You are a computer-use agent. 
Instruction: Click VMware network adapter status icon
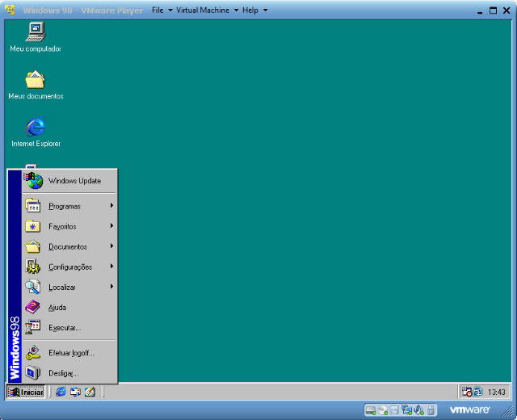pyautogui.click(x=406, y=410)
